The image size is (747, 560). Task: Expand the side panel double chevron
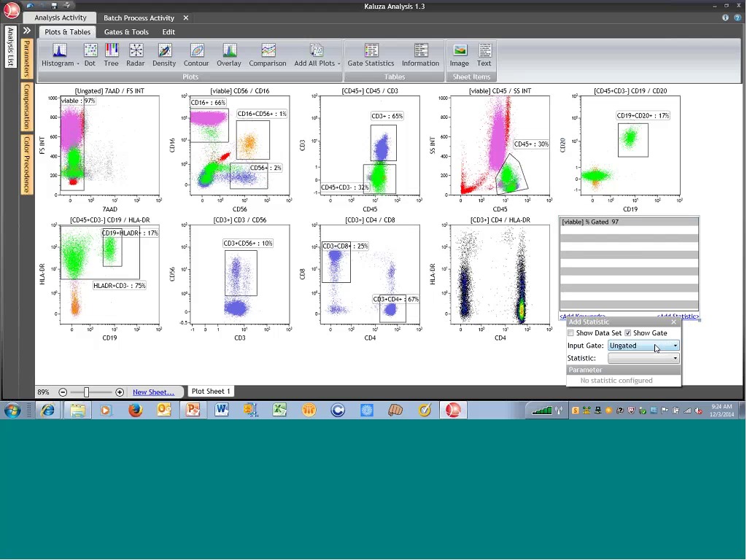pos(27,31)
